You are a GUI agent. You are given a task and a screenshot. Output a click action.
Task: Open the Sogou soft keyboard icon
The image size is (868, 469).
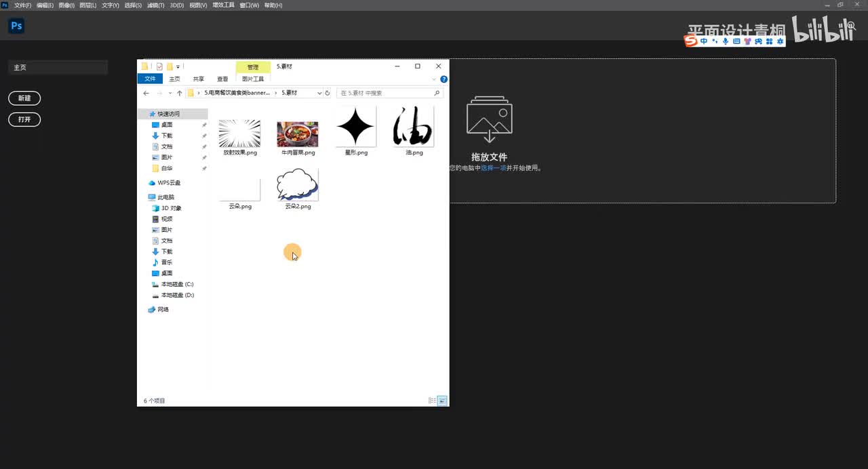(736, 41)
